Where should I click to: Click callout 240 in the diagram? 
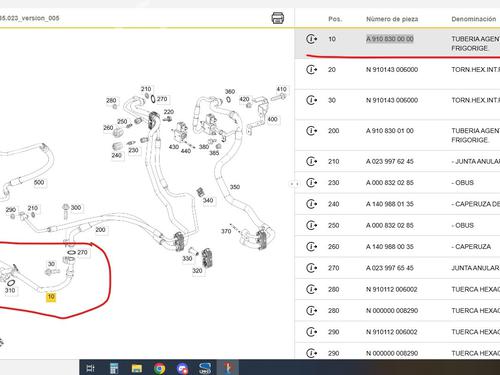pyautogui.click(x=116, y=155)
